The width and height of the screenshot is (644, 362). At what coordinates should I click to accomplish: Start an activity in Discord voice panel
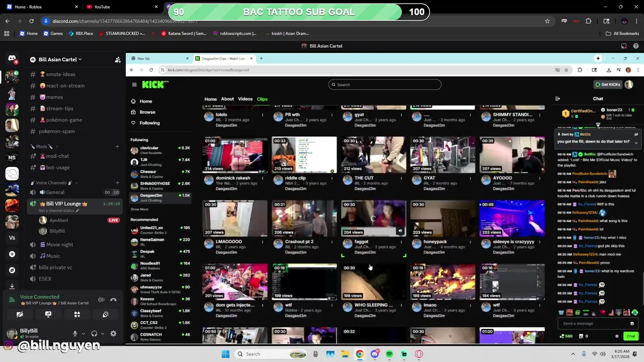pos(77,314)
